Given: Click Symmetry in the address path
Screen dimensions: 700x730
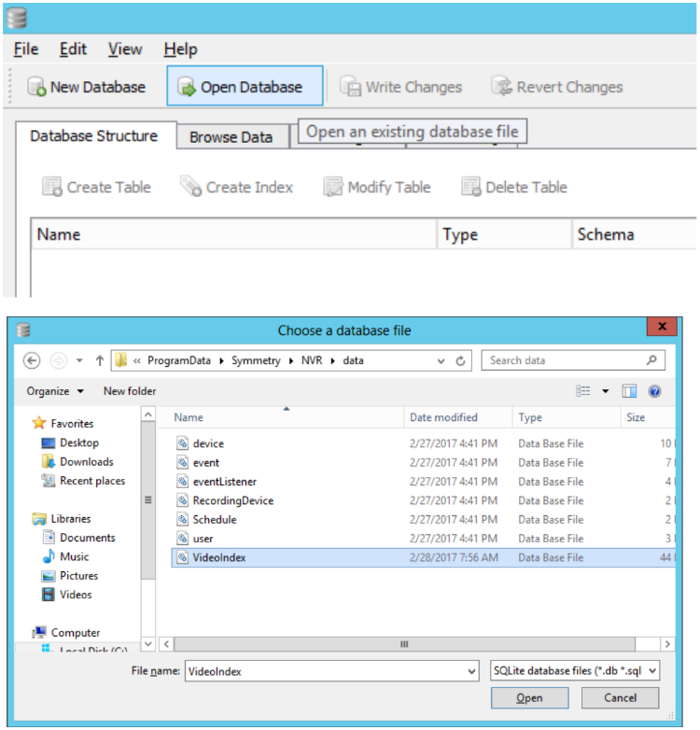Looking at the screenshot, I should tap(256, 361).
